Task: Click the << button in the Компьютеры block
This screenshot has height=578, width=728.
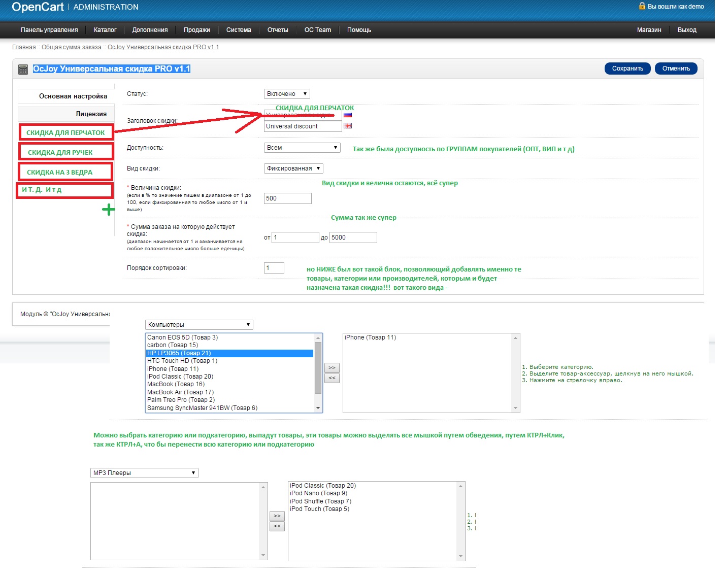Action: 332,378
